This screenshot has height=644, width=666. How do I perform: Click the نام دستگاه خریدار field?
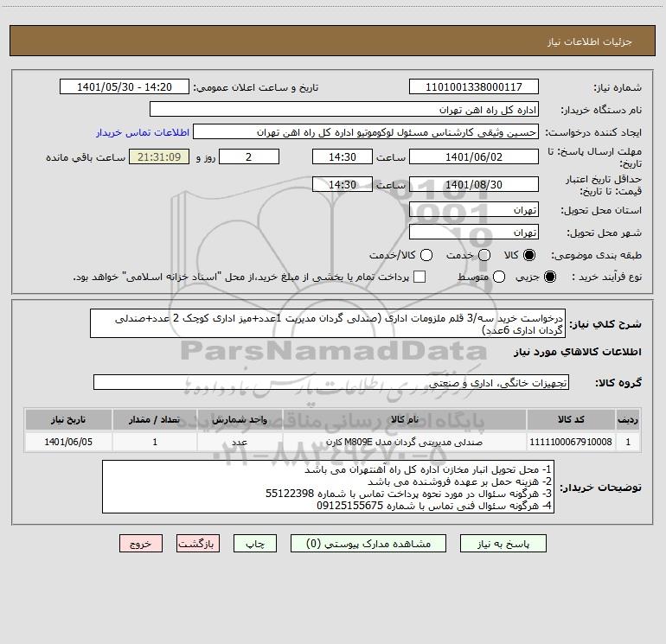click(x=344, y=109)
